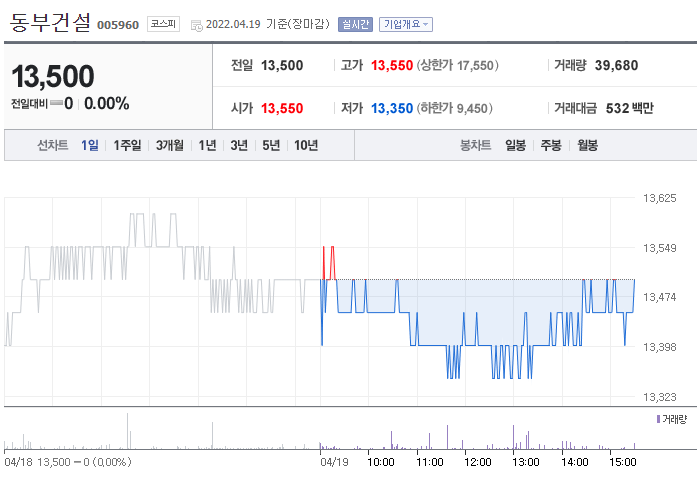This screenshot has height=480, width=697.
Task: Click the 13,549 y-axis label
Action: coord(659,248)
